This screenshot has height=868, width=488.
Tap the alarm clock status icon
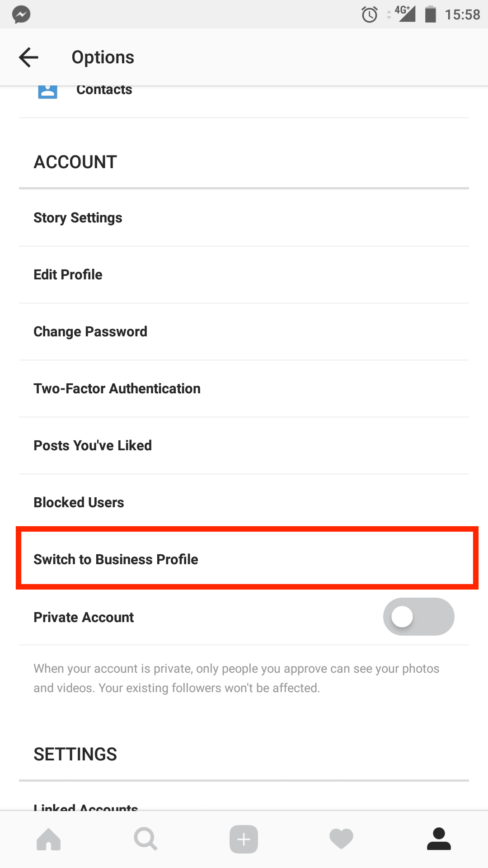coord(369,14)
